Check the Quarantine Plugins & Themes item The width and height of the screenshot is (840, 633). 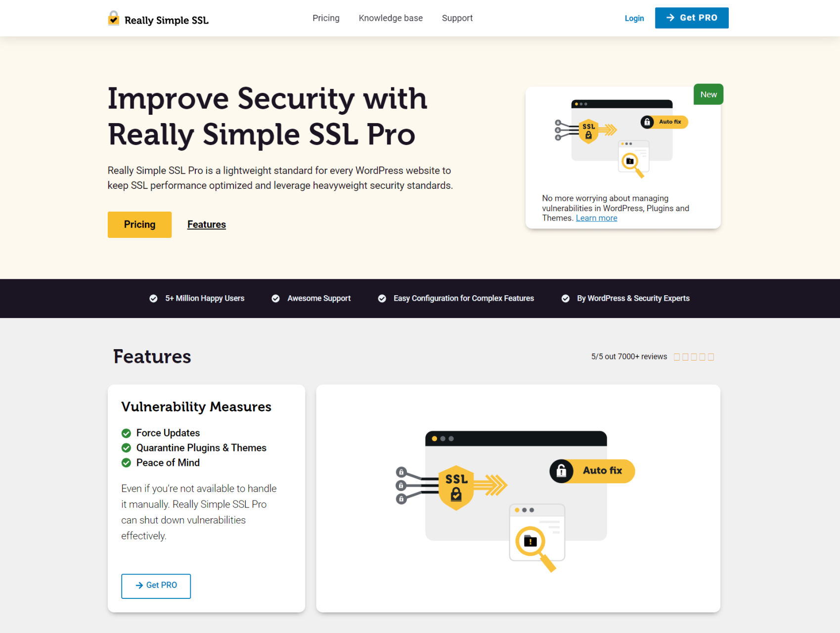pyautogui.click(x=126, y=448)
